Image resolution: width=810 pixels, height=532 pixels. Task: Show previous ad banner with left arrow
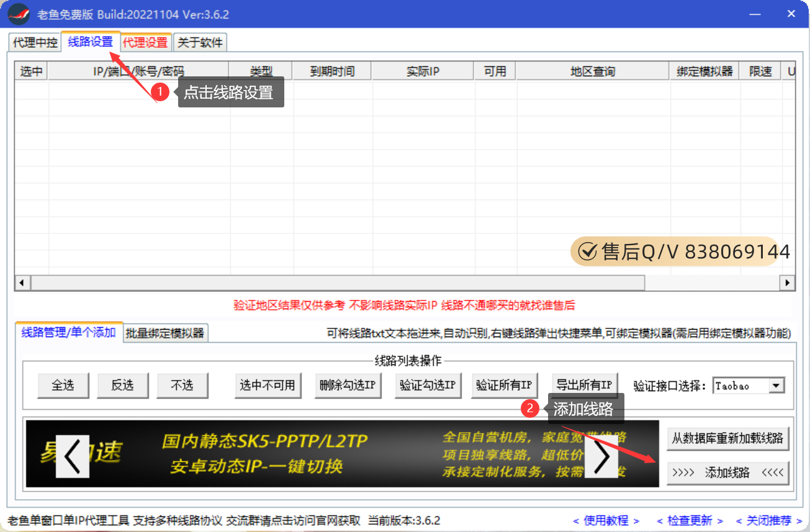(x=72, y=456)
